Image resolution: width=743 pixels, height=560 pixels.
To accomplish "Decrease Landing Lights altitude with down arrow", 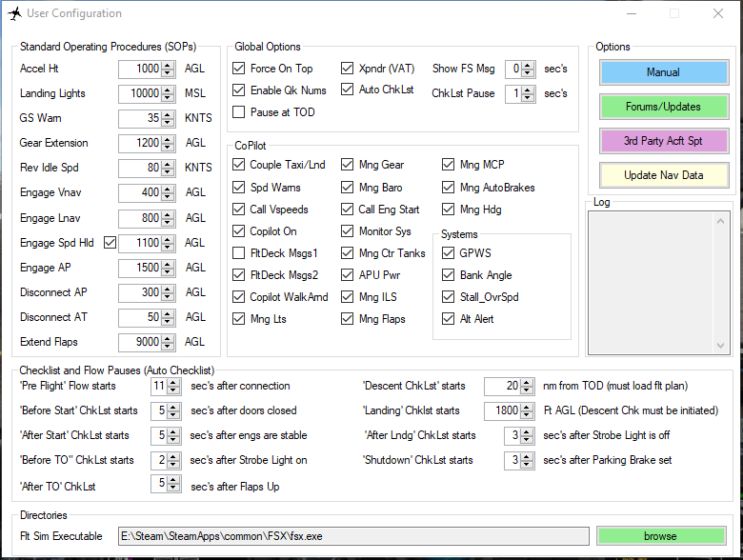I will 168,97.
